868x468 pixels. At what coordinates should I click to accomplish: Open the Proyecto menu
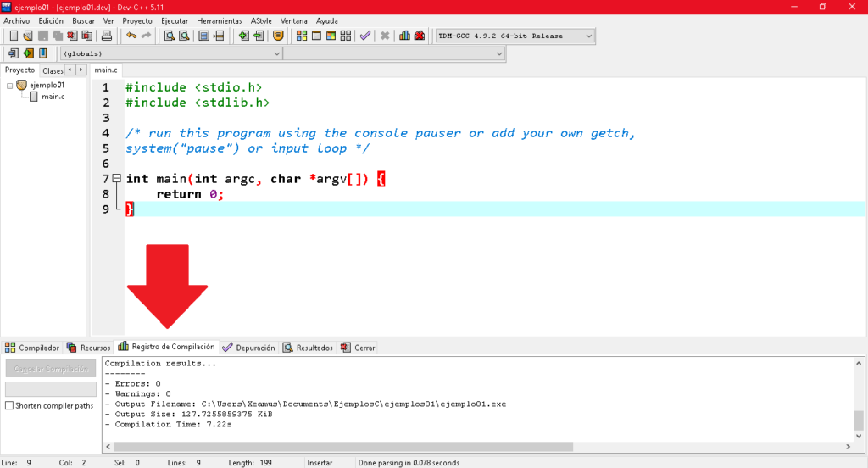click(137, 21)
